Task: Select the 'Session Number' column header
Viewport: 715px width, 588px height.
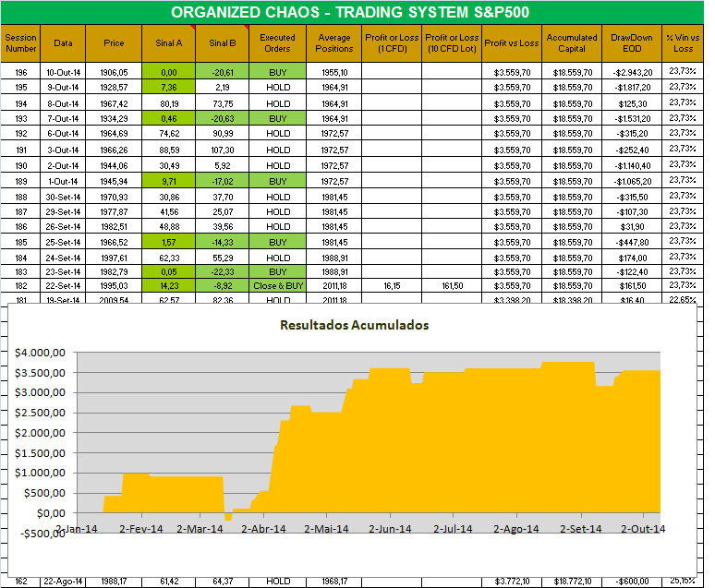Action: coord(20,43)
